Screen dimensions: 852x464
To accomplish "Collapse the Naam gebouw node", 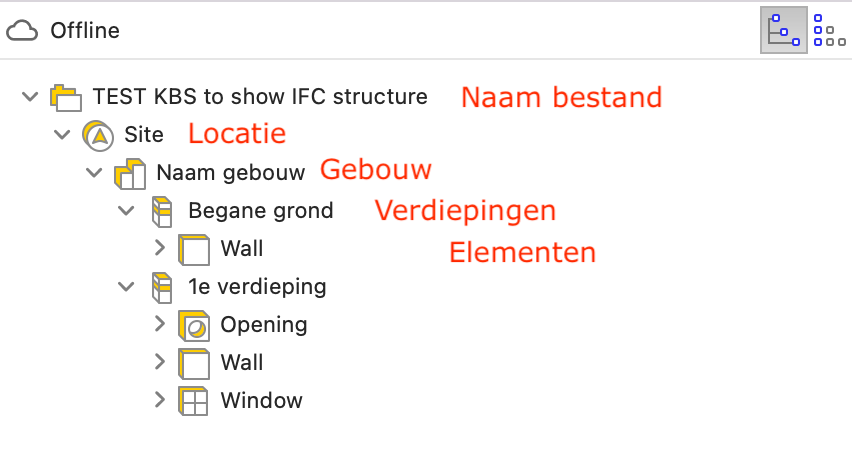I will 94,172.
